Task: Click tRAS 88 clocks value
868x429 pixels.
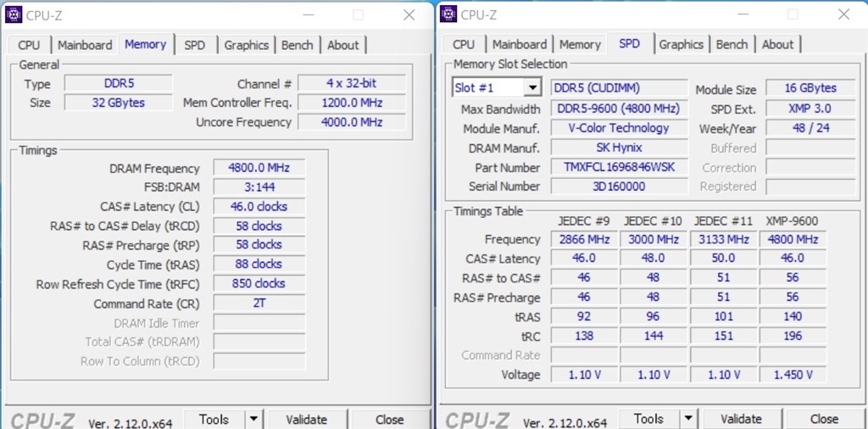Action: coord(259,264)
